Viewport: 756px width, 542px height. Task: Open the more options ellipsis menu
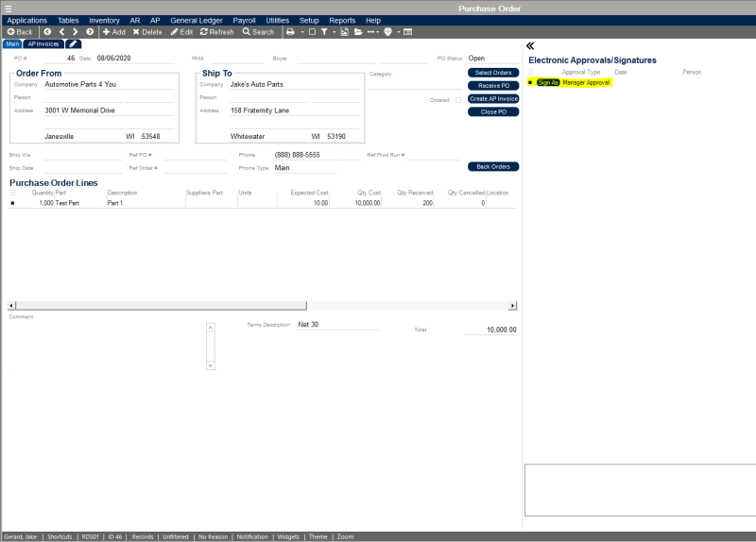pyautogui.click(x=372, y=32)
